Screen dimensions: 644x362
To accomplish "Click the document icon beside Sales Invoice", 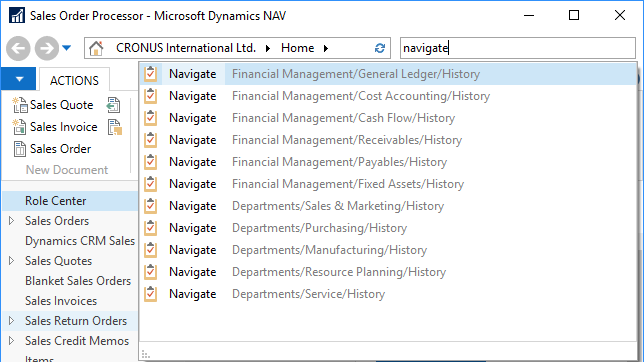I will 115,127.
